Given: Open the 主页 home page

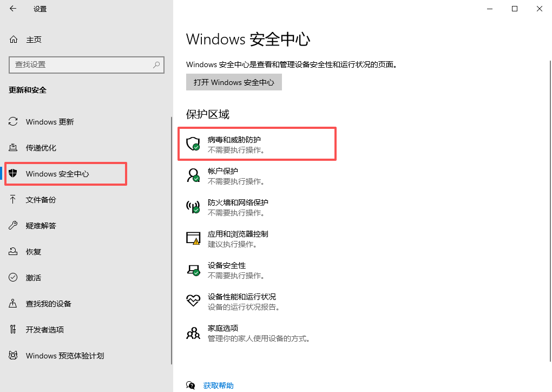Looking at the screenshot, I should coord(34,40).
